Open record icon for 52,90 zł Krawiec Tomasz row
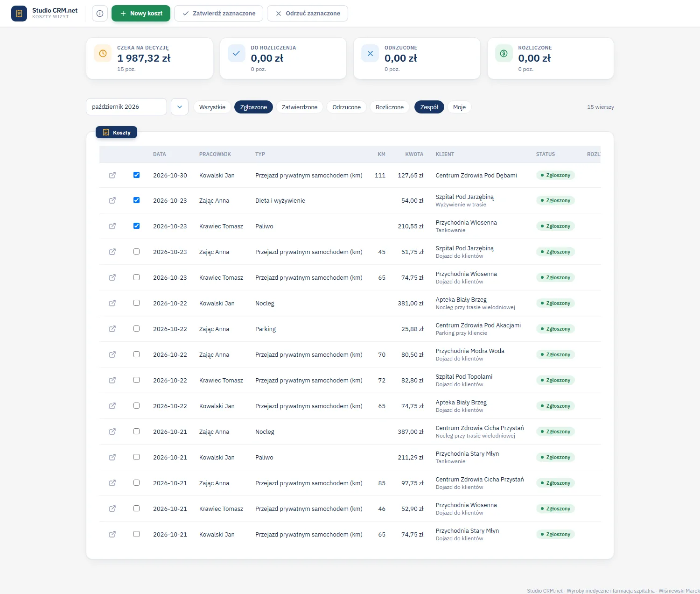This screenshot has width=700, height=594. point(112,509)
